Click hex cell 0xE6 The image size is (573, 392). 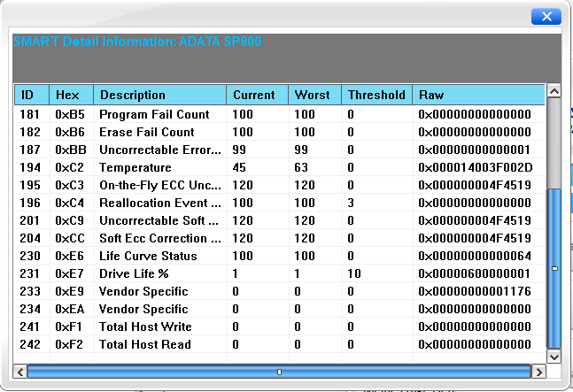pos(69,256)
